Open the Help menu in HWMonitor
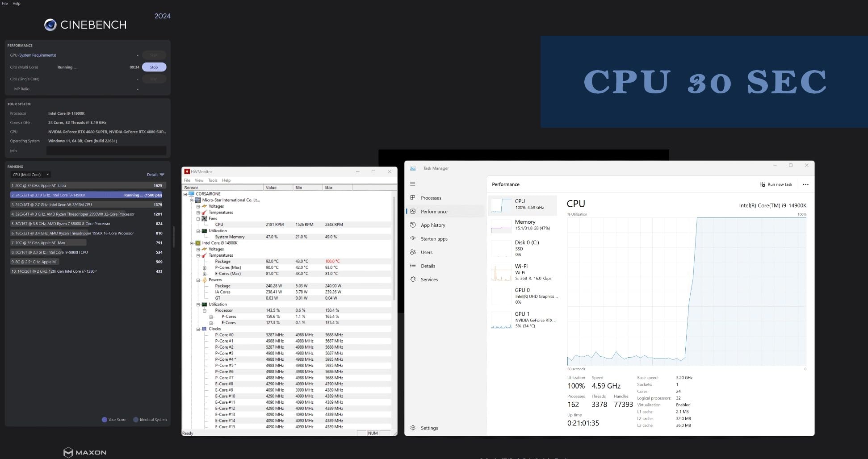 [x=226, y=180]
